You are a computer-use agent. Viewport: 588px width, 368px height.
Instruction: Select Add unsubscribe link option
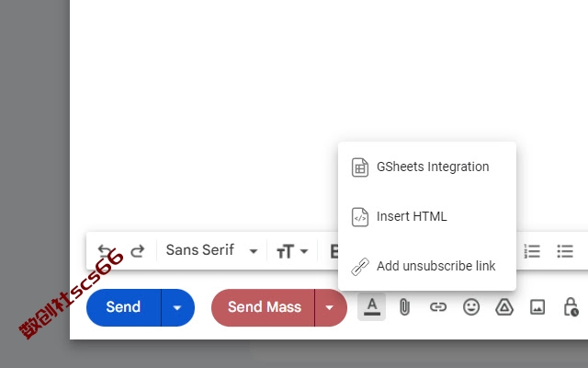426,266
